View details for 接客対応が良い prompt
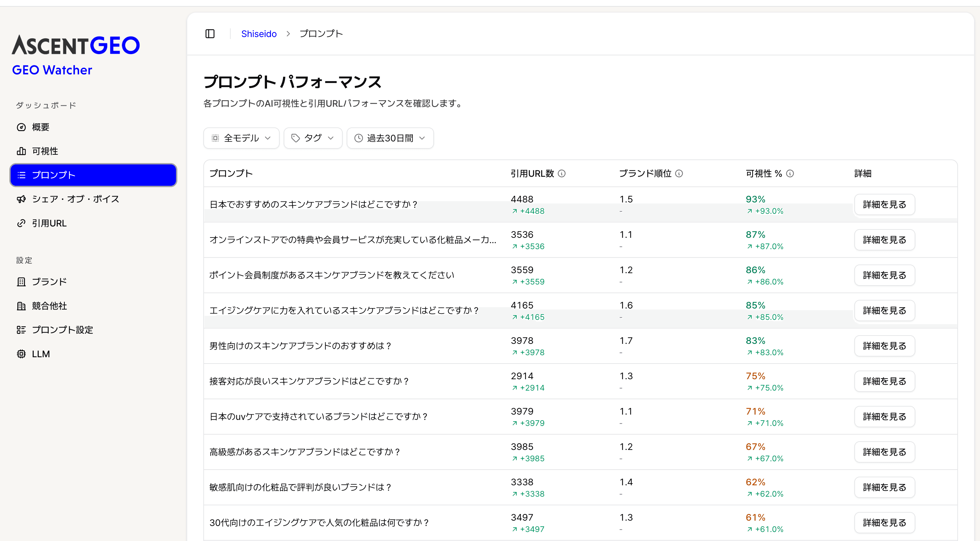This screenshot has width=980, height=541. [885, 382]
